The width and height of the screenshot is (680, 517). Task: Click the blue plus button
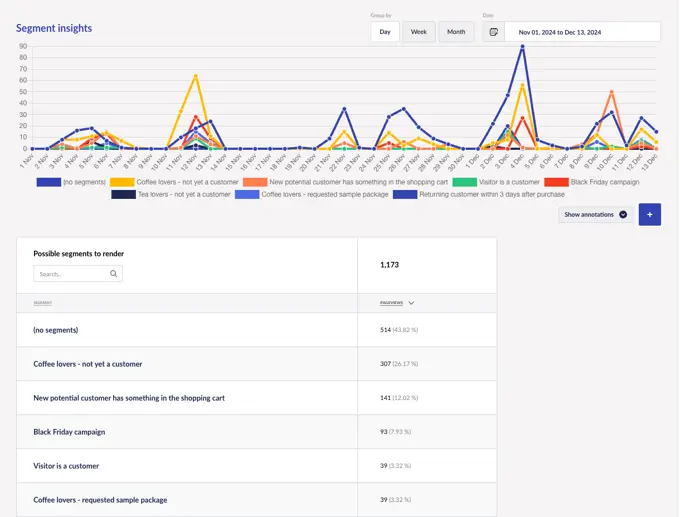(649, 214)
